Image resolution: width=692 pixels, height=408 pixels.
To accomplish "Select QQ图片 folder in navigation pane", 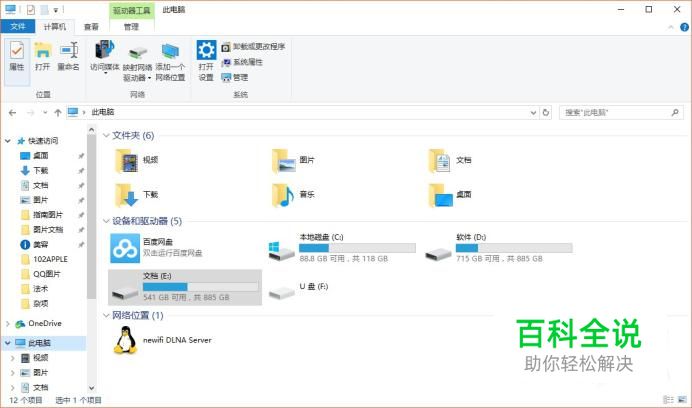I will pyautogui.click(x=47, y=273).
